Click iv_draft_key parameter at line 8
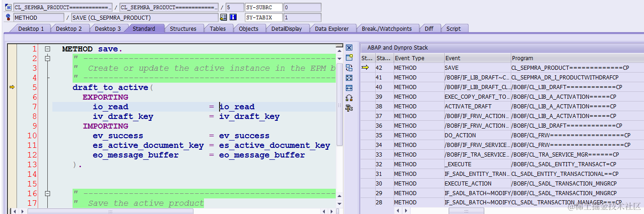 pos(123,116)
